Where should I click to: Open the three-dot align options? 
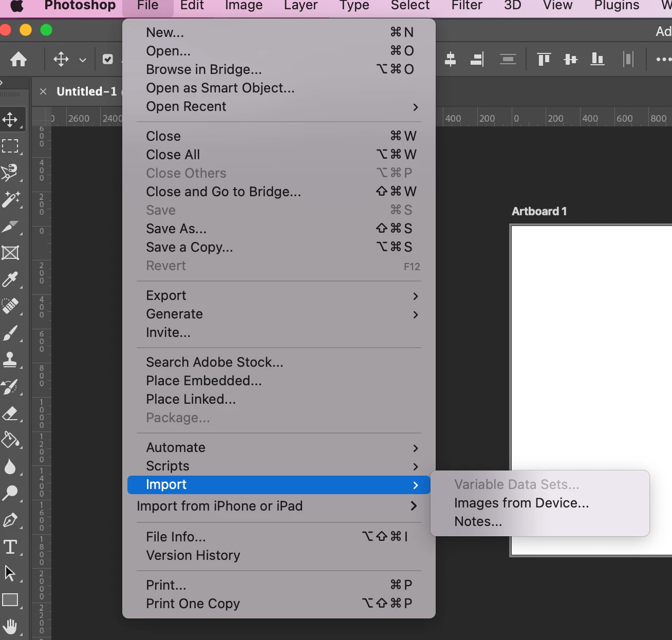point(664,60)
